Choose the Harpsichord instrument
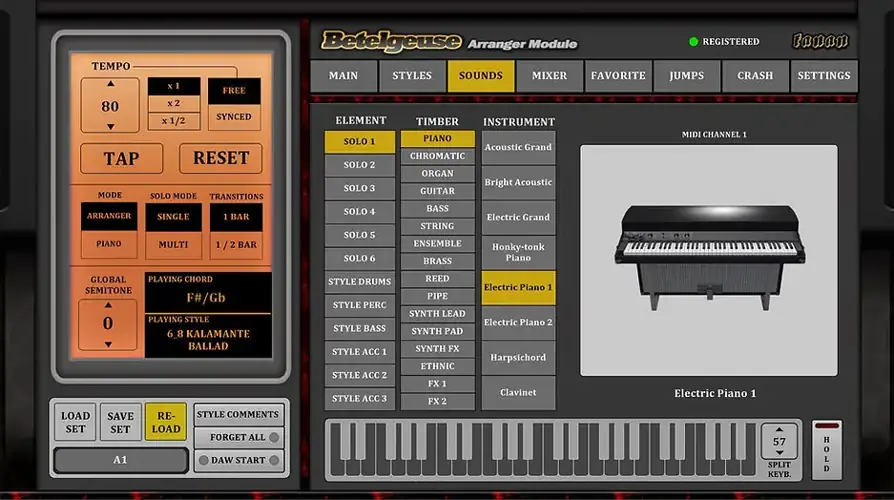Viewport: 894px width, 500px height. [x=518, y=357]
